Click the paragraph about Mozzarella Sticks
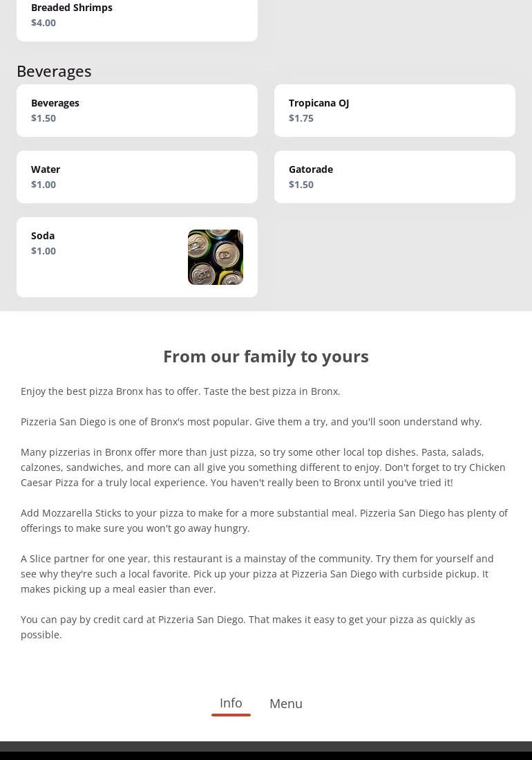 (x=264, y=521)
